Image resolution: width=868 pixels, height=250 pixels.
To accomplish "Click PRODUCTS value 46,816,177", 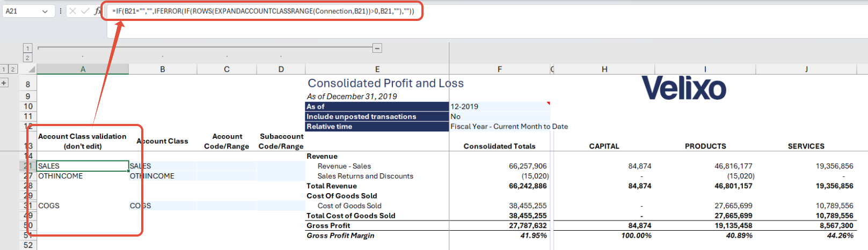I will pyautogui.click(x=733, y=166).
